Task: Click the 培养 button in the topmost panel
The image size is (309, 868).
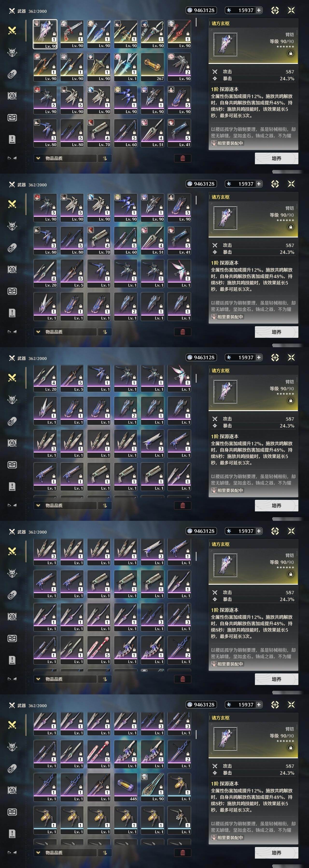Action: tap(277, 158)
